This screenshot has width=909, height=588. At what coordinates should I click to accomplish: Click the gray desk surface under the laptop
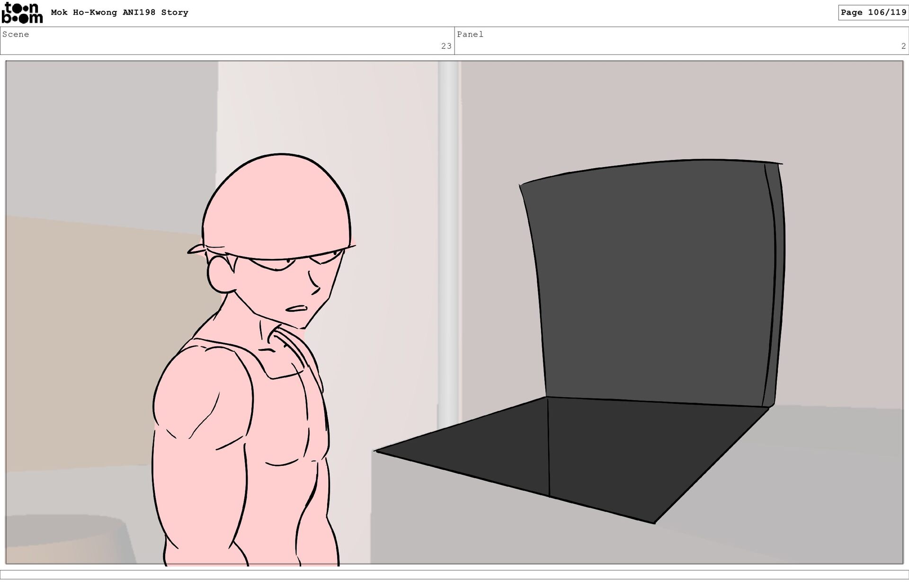(x=781, y=497)
